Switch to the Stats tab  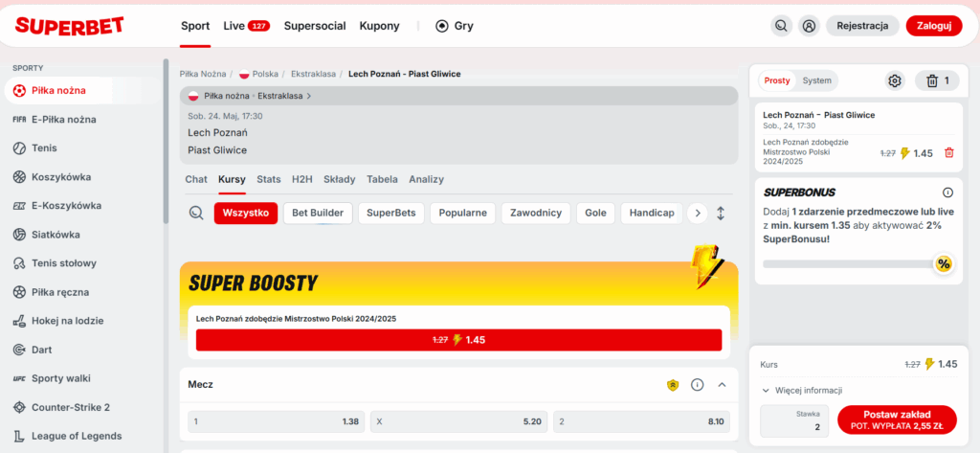(269, 179)
